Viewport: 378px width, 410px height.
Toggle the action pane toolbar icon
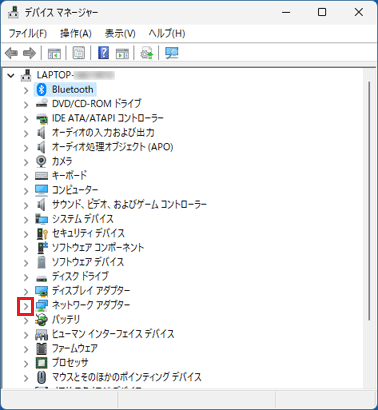pyautogui.click(x=122, y=53)
